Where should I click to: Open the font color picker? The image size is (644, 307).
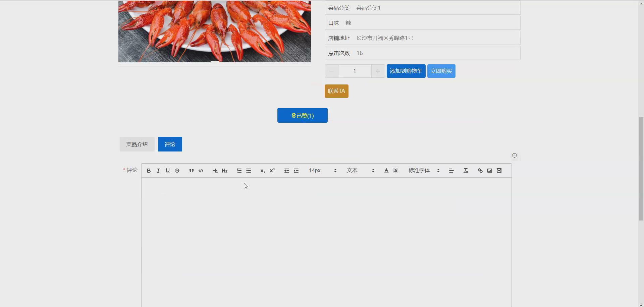coord(386,171)
